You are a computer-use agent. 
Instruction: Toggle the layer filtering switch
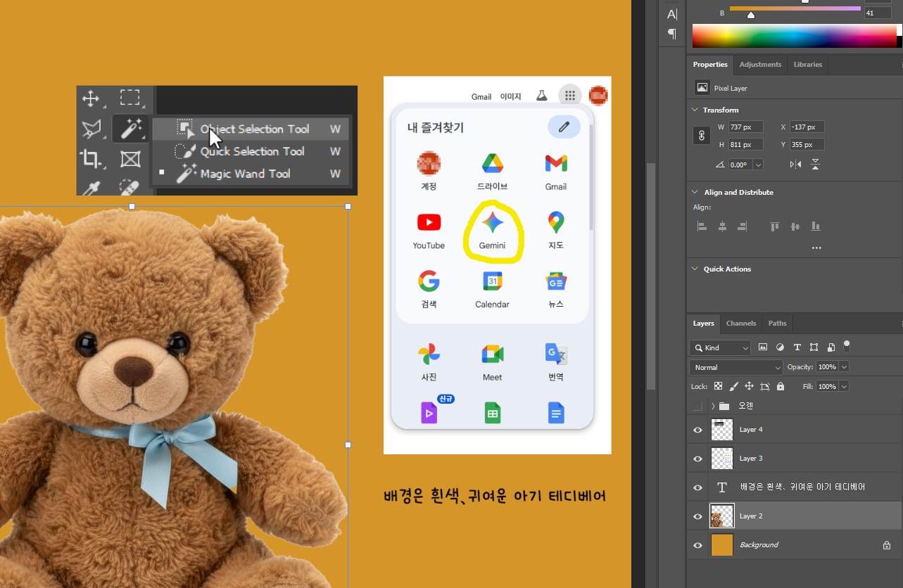click(x=847, y=346)
